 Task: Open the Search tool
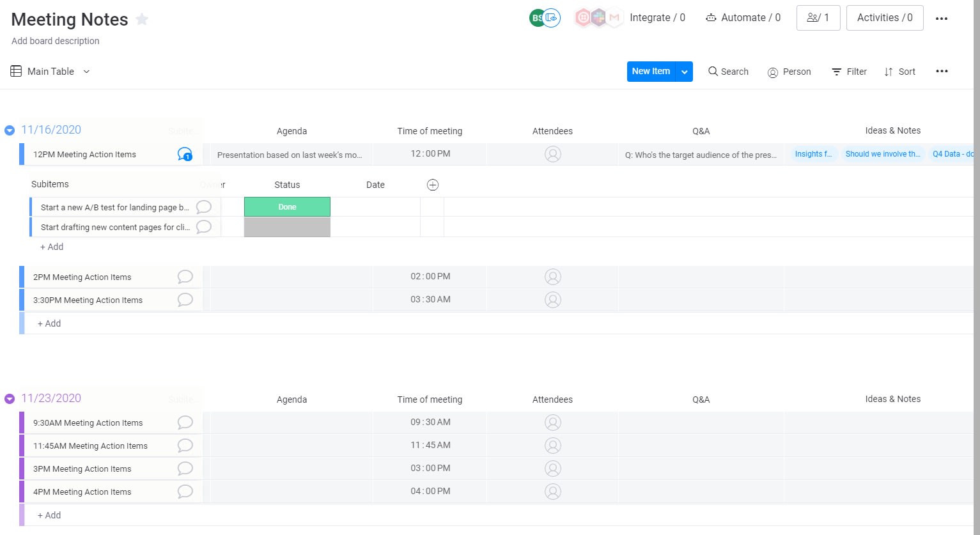point(728,72)
